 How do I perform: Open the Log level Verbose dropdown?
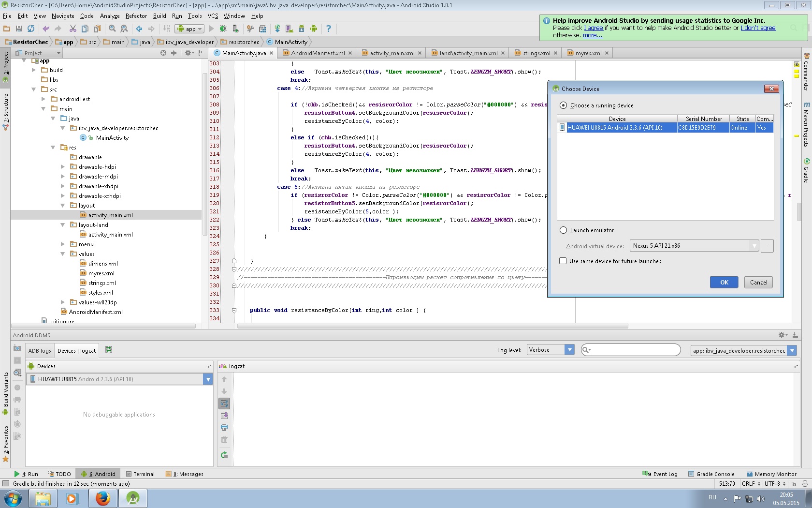point(551,350)
